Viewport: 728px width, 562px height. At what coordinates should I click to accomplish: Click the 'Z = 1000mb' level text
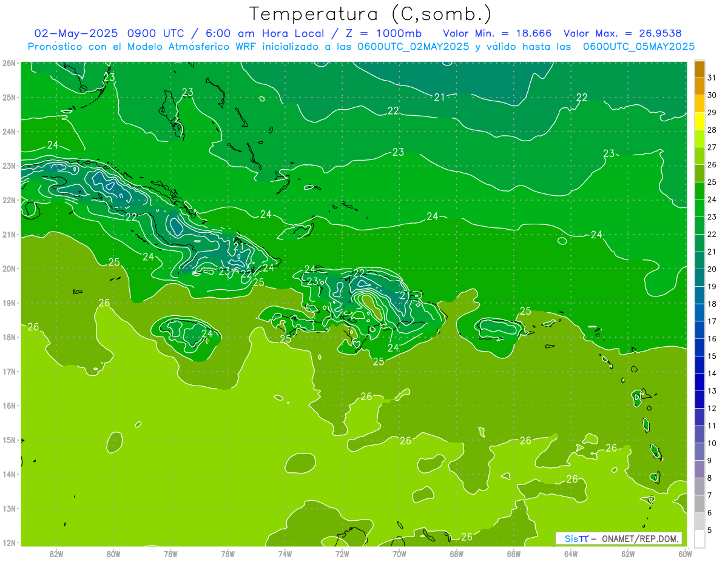[x=383, y=33]
